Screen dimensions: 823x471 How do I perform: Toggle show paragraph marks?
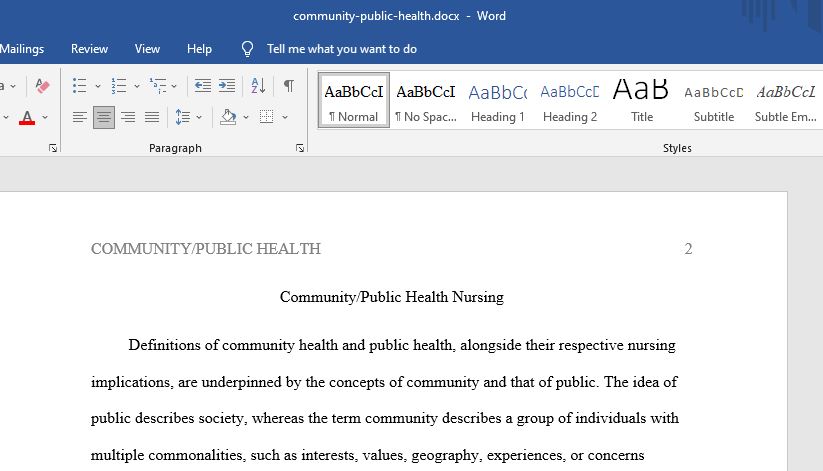tap(289, 86)
